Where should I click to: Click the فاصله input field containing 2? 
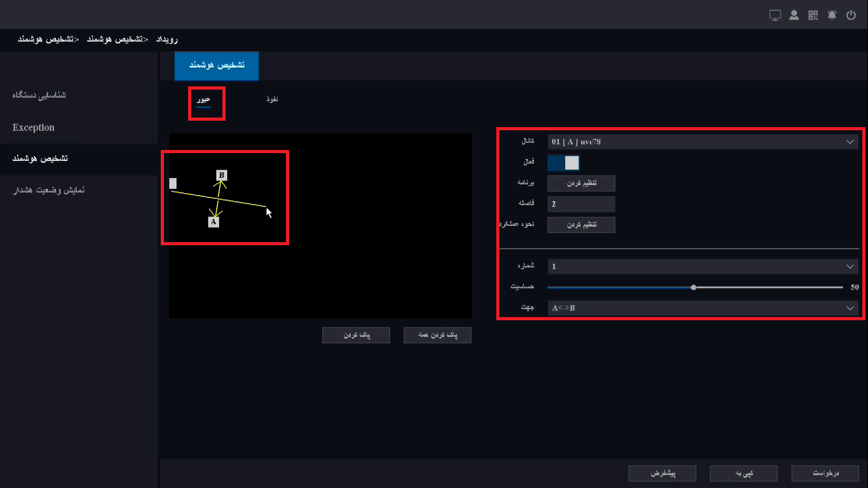(x=581, y=204)
